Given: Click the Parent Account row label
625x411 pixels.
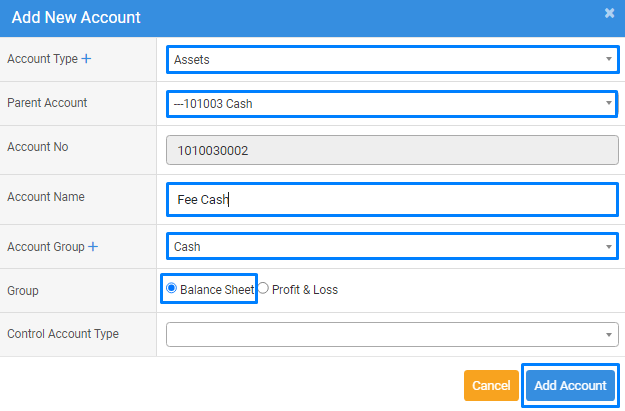Looking at the screenshot, I should 47,103.
